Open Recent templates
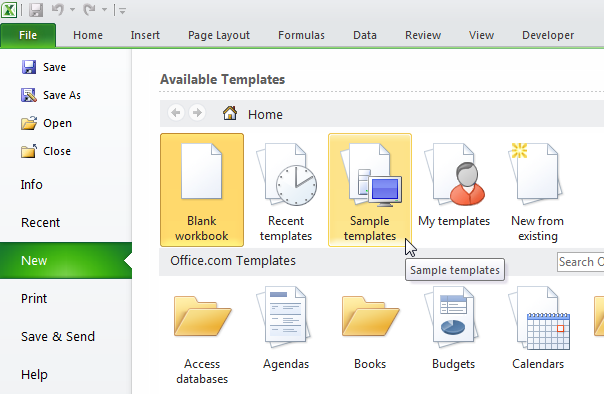 (286, 190)
